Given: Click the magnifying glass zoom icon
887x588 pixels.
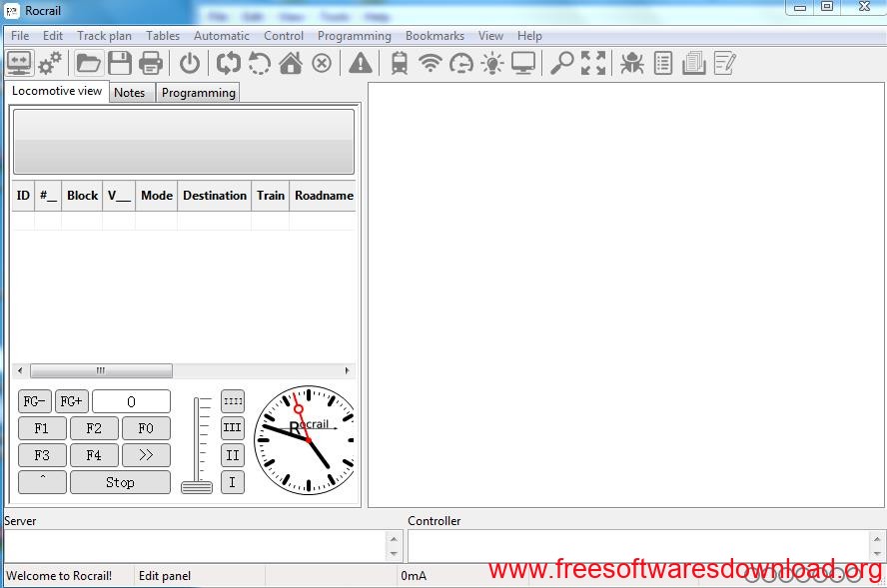Looking at the screenshot, I should pos(561,63).
